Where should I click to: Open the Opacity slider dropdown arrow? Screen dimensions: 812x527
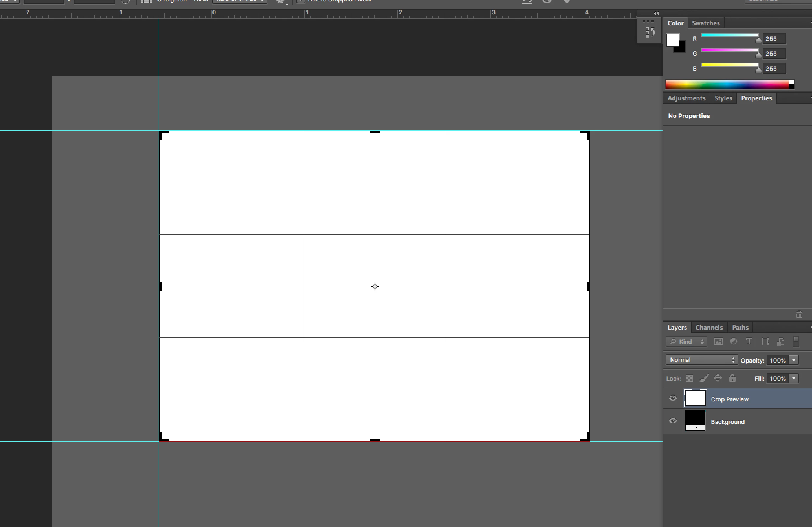pyautogui.click(x=794, y=360)
